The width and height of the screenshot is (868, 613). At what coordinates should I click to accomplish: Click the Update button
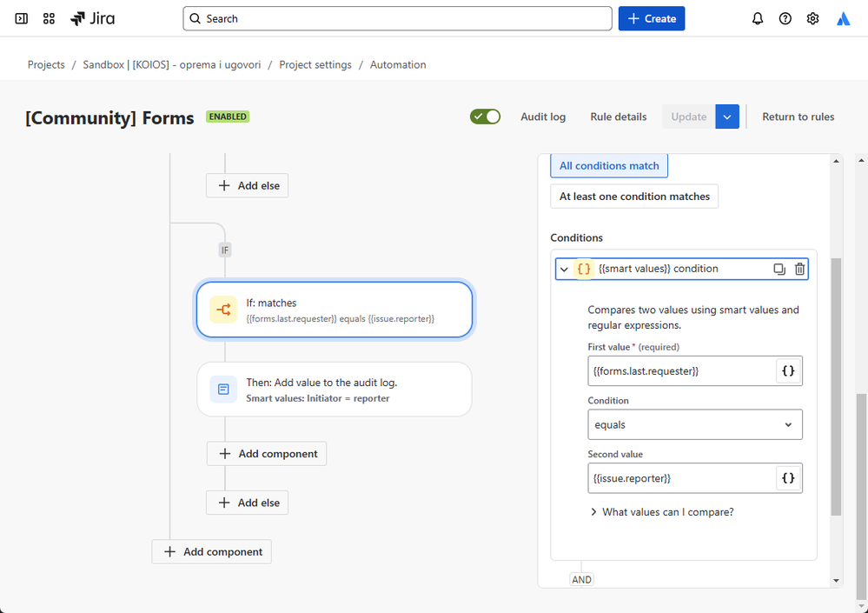click(x=689, y=117)
